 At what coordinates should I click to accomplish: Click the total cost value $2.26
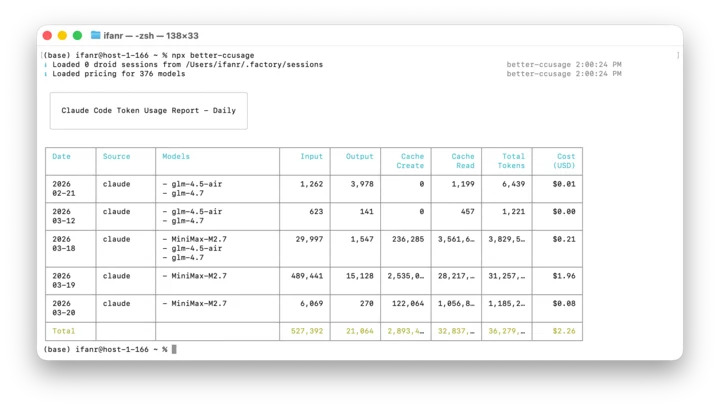click(564, 331)
